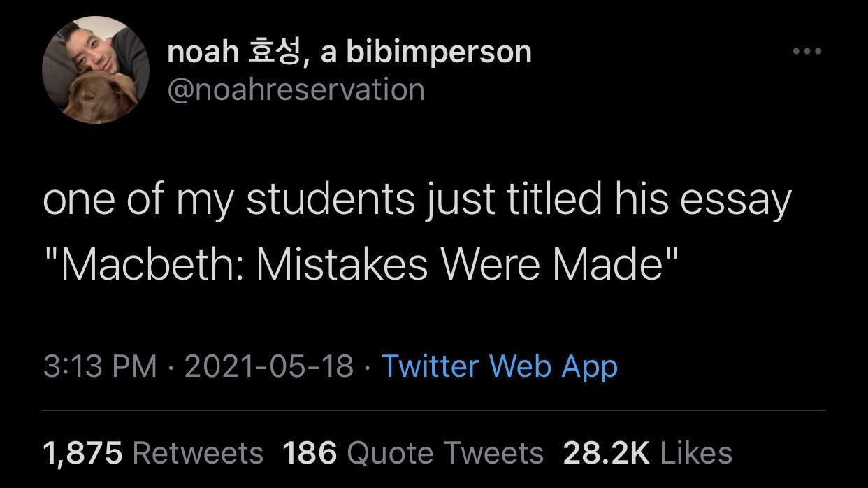Select the 2021-05-18 date
This screenshot has height=488, width=868.
click(269, 366)
